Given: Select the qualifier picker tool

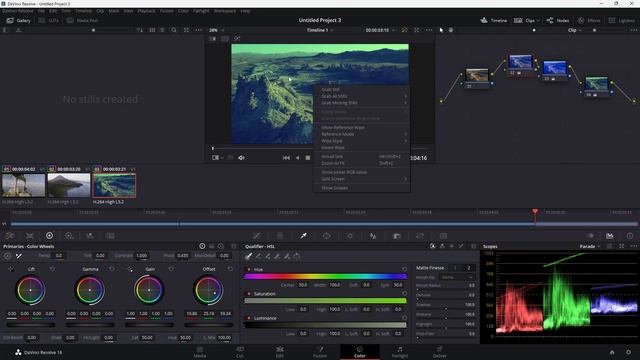Looking at the screenshot, I should tap(248, 256).
